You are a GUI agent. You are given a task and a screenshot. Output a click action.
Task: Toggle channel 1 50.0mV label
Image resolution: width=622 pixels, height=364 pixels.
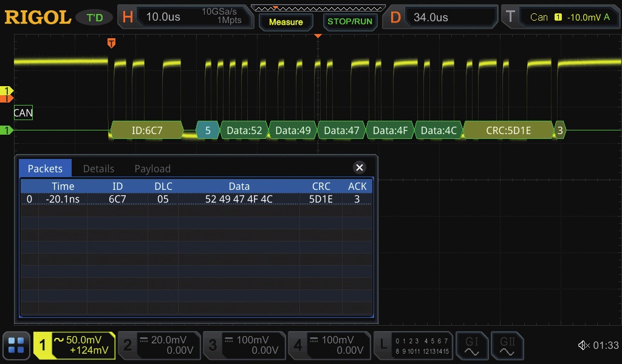(x=74, y=345)
